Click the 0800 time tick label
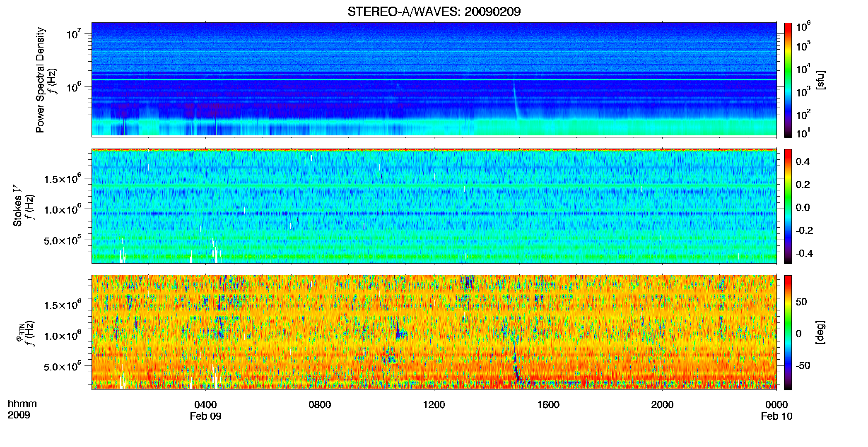 click(320, 405)
